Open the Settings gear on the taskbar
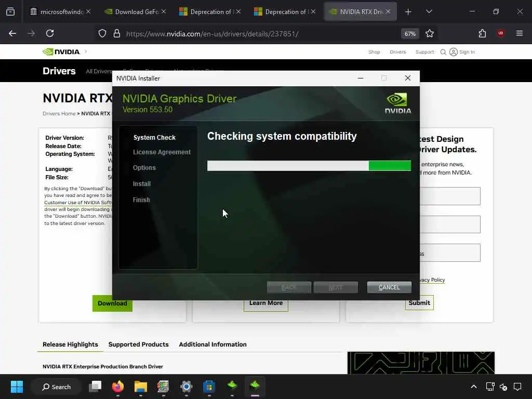Screen dimensions: 532x399 pos(187,387)
